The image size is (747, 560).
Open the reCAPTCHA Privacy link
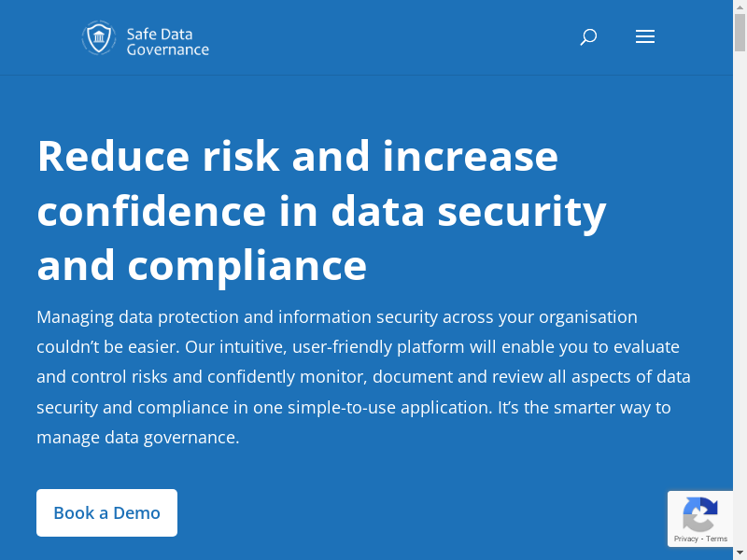coord(685,539)
